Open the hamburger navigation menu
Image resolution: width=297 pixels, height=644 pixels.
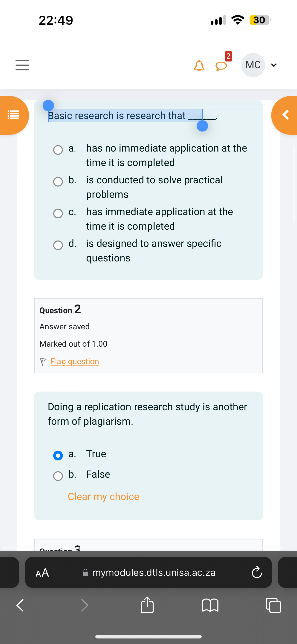point(22,65)
